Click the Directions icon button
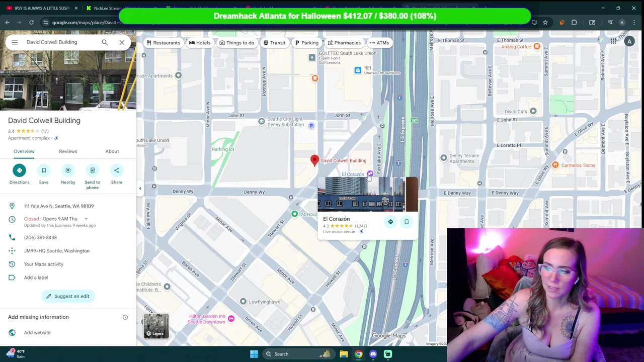The height and width of the screenshot is (362, 644). pyautogui.click(x=19, y=170)
